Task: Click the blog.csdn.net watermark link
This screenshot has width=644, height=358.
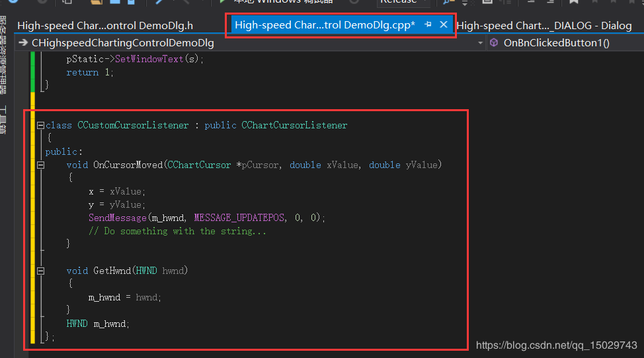Action: tap(556, 345)
